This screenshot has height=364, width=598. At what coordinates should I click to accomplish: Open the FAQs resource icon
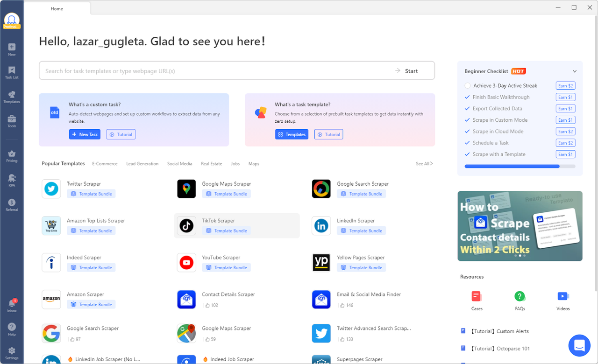pyautogui.click(x=520, y=296)
